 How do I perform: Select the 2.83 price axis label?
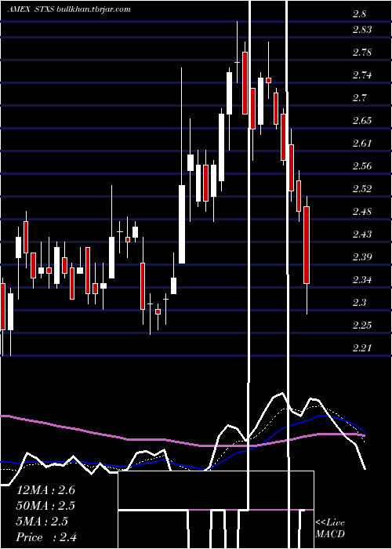point(362,30)
